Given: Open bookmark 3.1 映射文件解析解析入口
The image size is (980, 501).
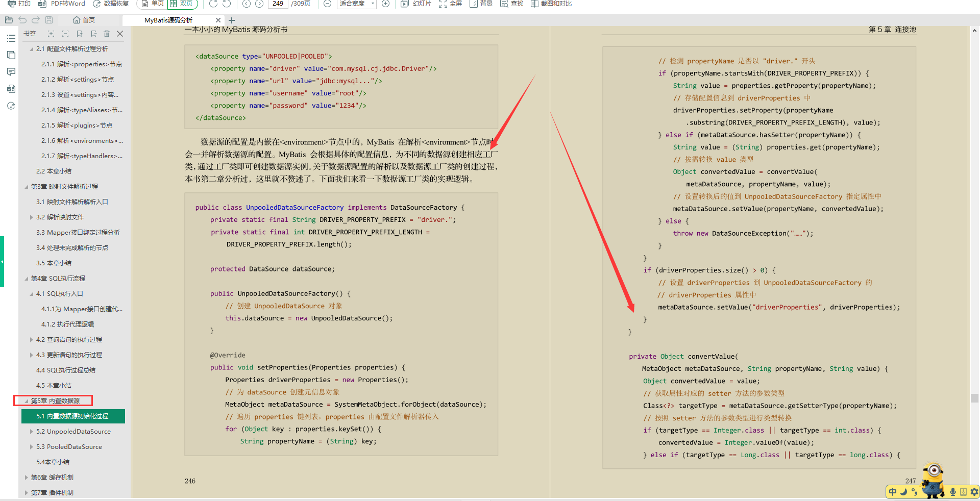Looking at the screenshot, I should (72, 202).
